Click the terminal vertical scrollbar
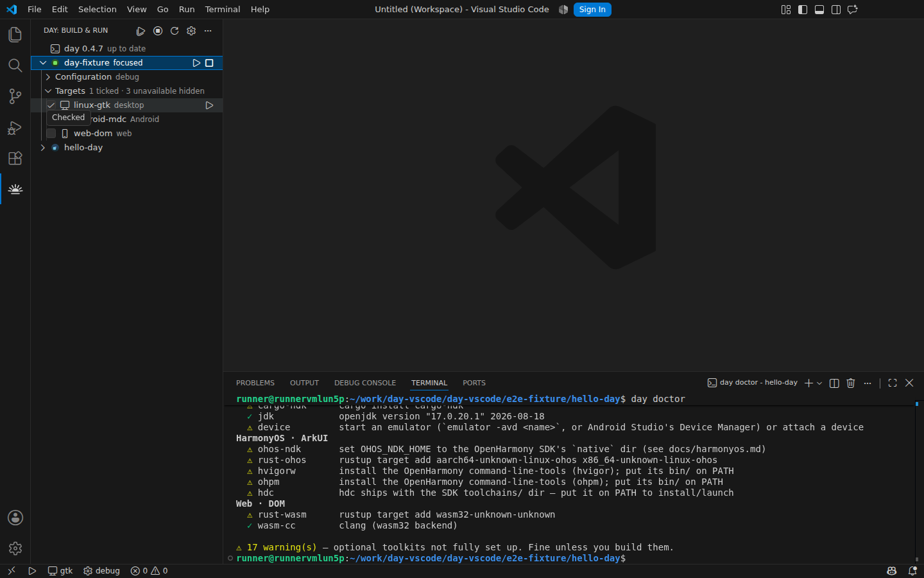 (x=917, y=482)
